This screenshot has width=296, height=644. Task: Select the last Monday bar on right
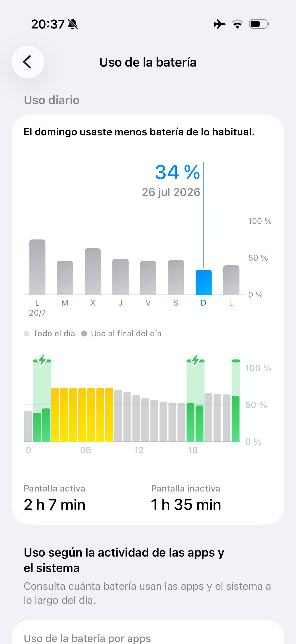tap(231, 280)
